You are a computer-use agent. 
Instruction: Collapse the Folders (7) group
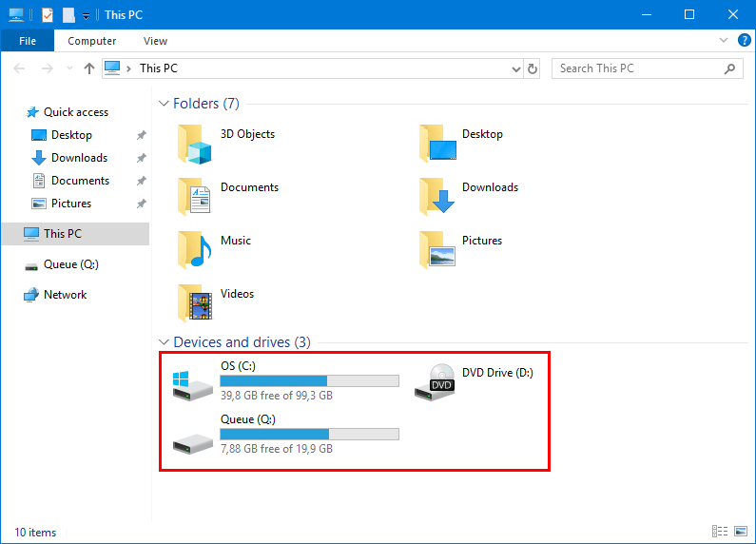(164, 104)
